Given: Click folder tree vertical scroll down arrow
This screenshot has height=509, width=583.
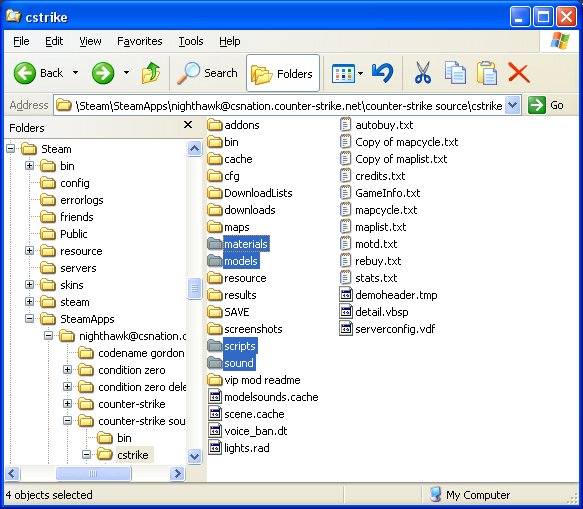Looking at the screenshot, I should [x=194, y=456].
